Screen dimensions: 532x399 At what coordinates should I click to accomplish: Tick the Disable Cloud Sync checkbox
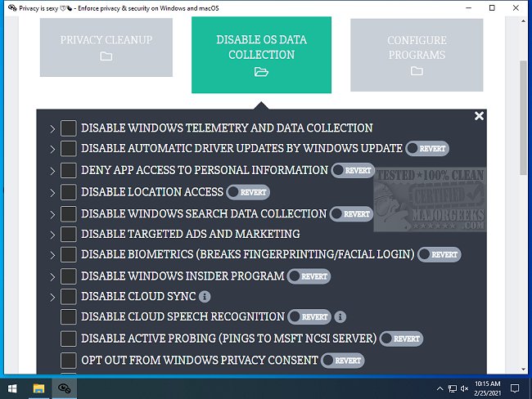(69, 296)
